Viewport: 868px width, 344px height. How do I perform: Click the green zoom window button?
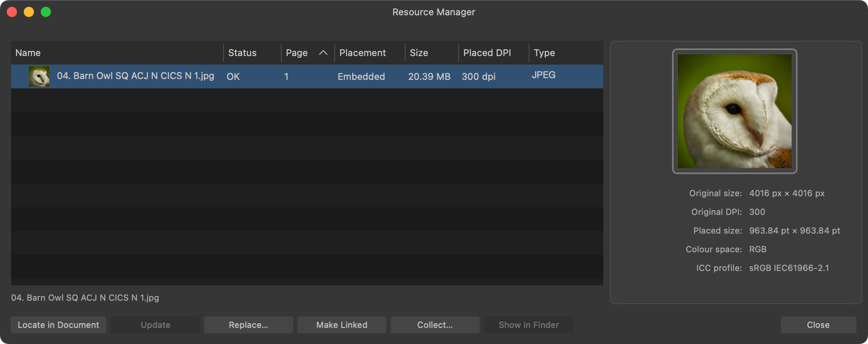(x=46, y=12)
